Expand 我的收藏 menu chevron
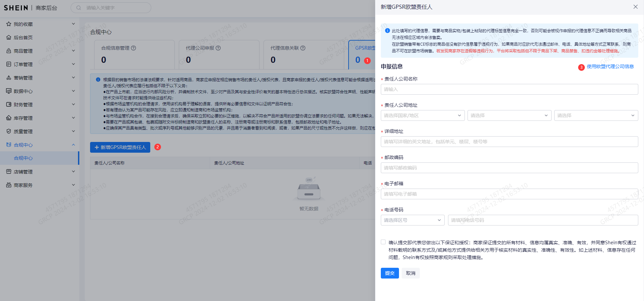 point(73,24)
